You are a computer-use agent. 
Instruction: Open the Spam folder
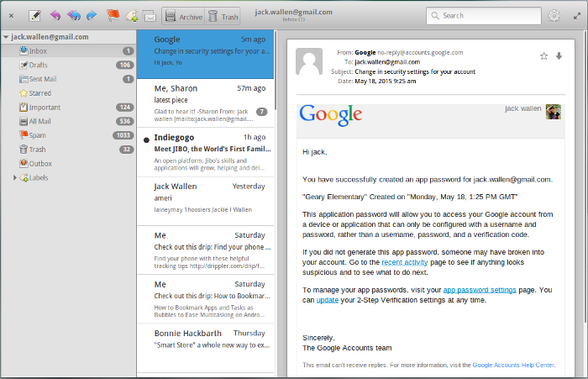68,135
